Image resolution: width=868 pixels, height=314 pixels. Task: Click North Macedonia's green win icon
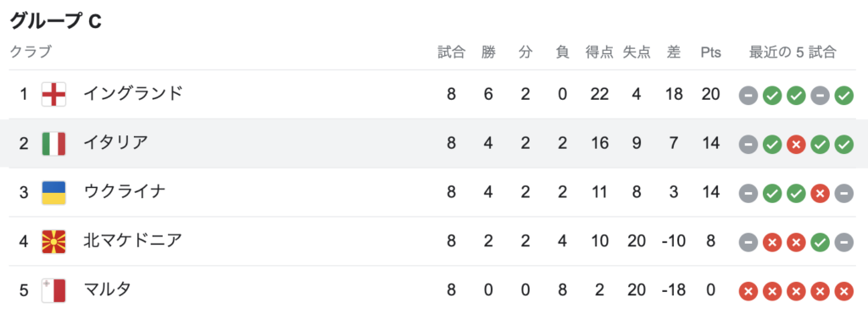point(820,242)
